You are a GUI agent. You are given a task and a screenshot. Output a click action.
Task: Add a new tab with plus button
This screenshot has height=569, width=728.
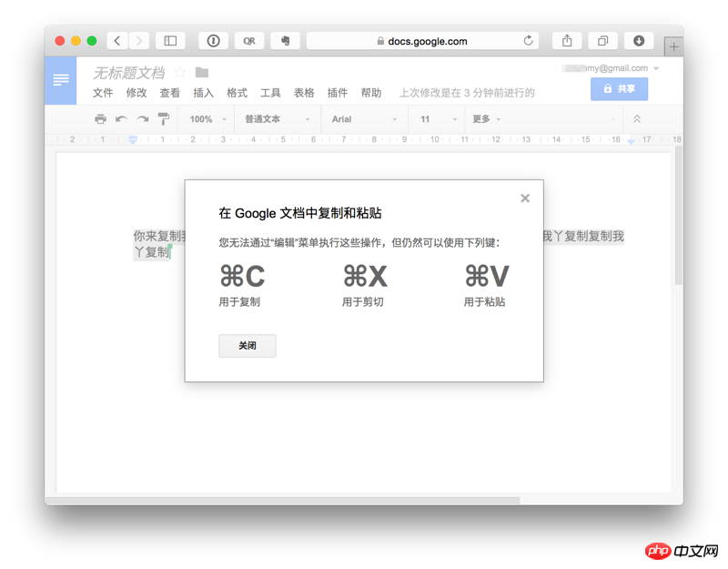[x=673, y=47]
